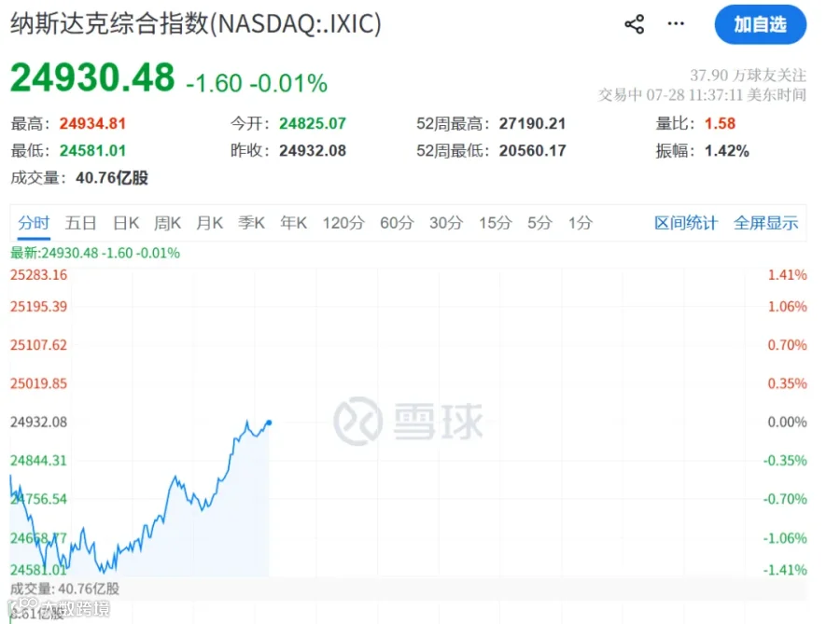Click the 1.41% right axis label

click(787, 275)
